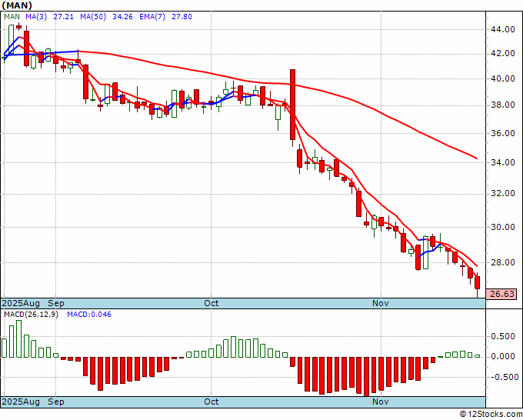
Task: Click the 44.00 price axis label
Action: [503, 30]
